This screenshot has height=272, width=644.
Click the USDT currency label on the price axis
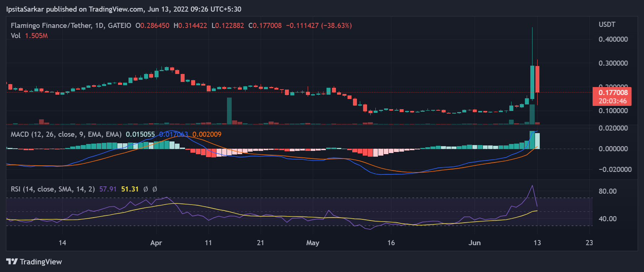[607, 24]
